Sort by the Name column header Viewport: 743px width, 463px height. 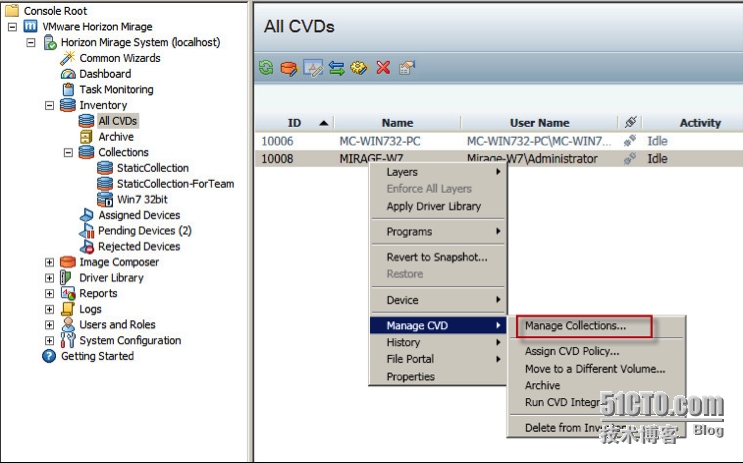(x=397, y=123)
